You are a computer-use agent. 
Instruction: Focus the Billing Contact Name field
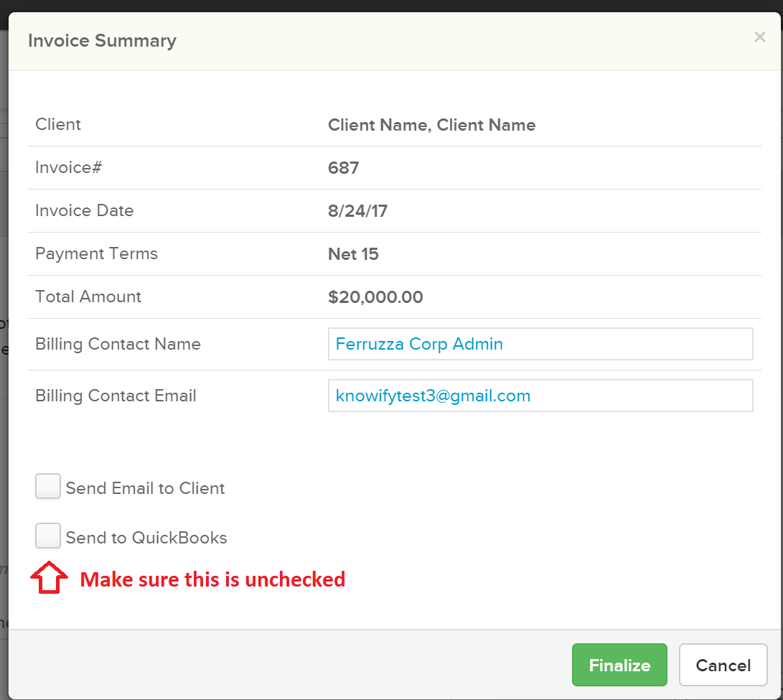tap(540, 344)
